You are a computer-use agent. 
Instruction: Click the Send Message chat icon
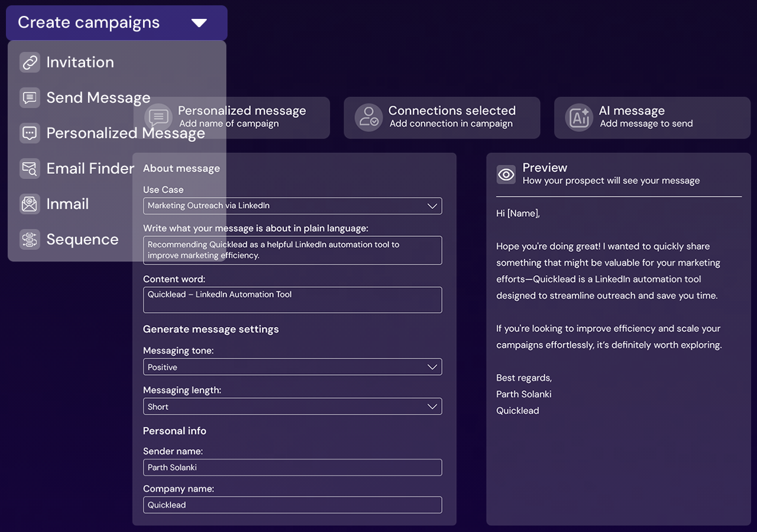click(x=30, y=98)
